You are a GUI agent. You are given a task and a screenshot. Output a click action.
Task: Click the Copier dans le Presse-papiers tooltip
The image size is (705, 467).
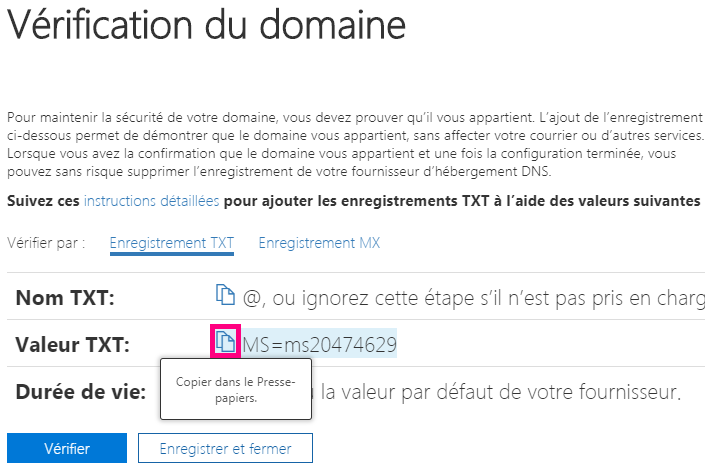pyautogui.click(x=235, y=390)
